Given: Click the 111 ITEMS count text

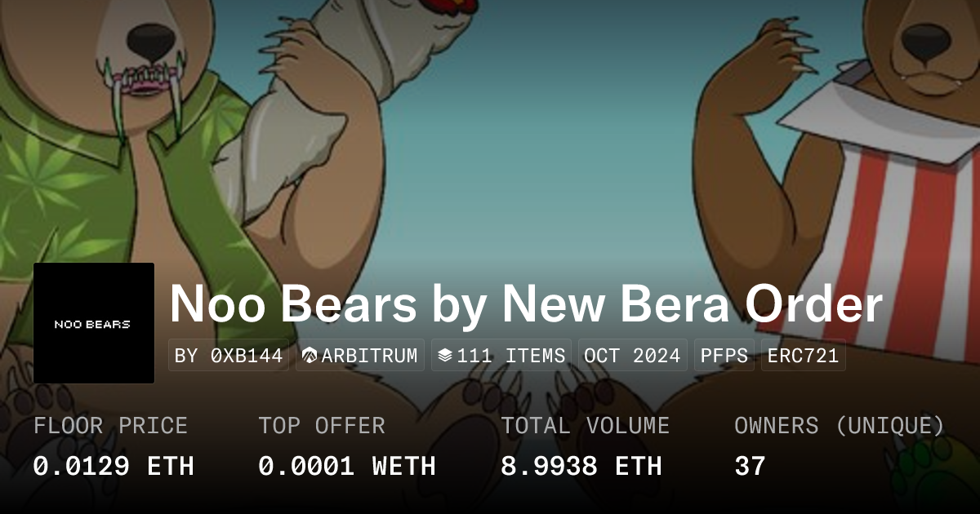Looking at the screenshot, I should [x=510, y=356].
